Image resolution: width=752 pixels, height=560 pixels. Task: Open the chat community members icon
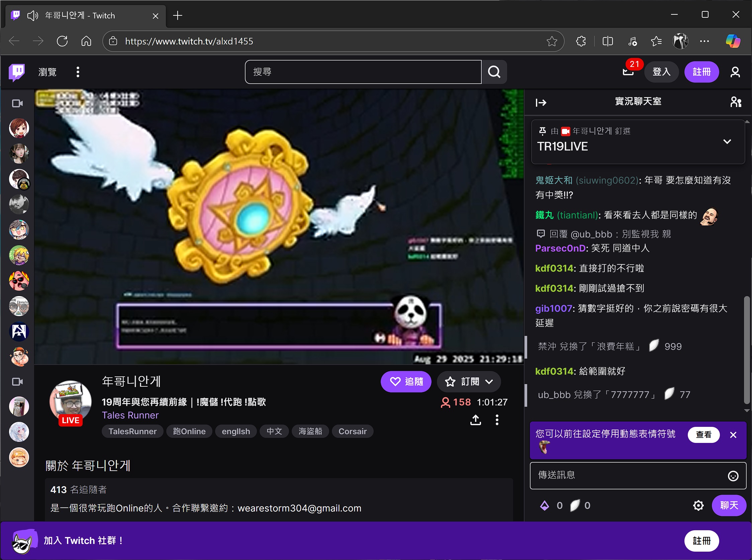click(x=736, y=102)
